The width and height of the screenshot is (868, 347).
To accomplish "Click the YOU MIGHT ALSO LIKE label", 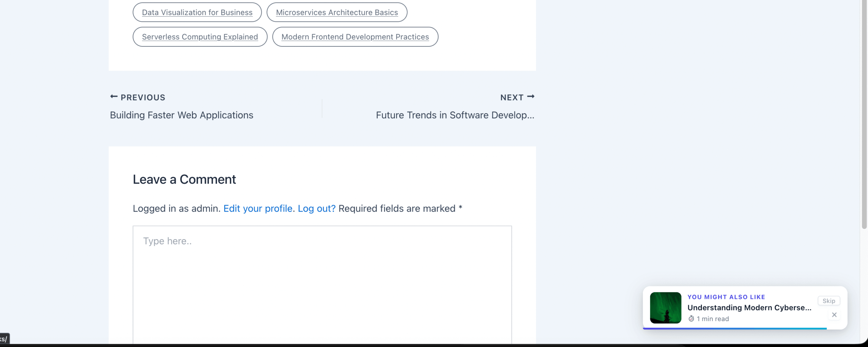I will point(726,297).
